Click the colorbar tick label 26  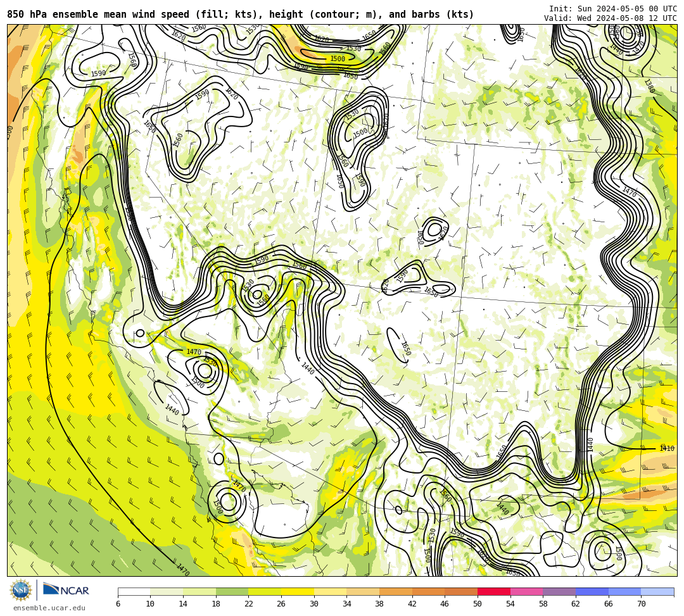(281, 604)
